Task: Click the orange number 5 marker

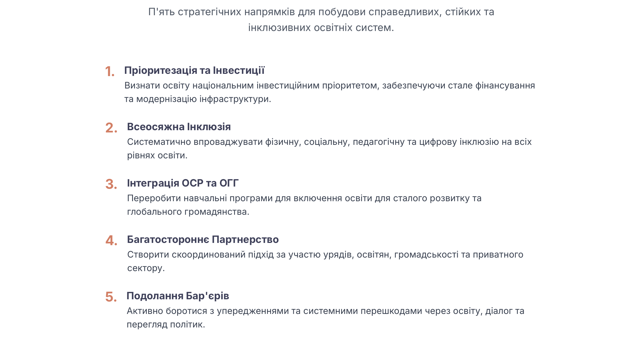Action: (x=111, y=297)
